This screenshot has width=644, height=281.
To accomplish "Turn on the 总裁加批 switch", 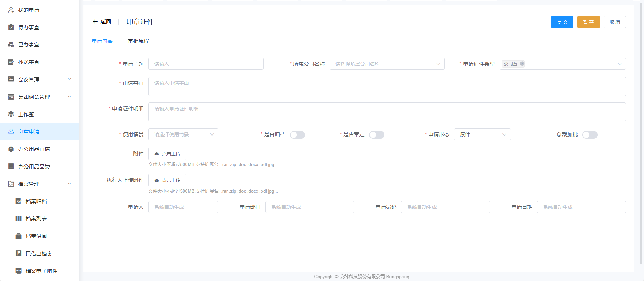I will (x=590, y=135).
